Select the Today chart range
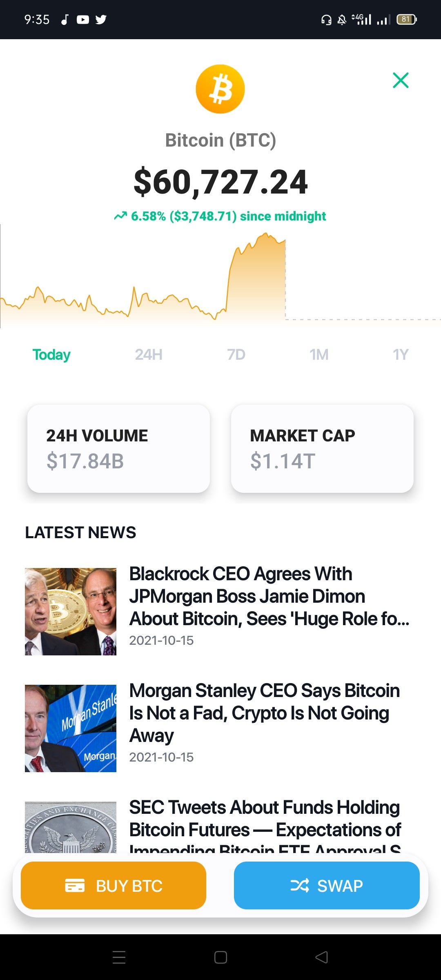 coord(51,354)
